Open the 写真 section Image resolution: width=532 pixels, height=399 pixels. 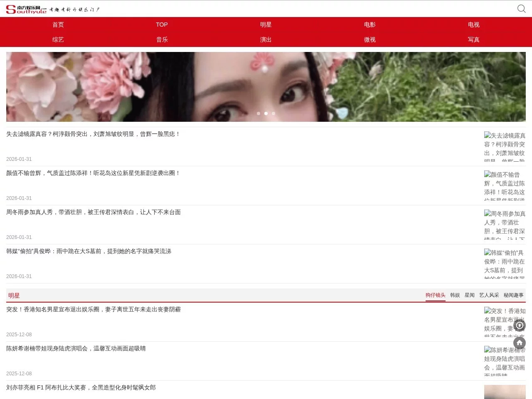473,39
